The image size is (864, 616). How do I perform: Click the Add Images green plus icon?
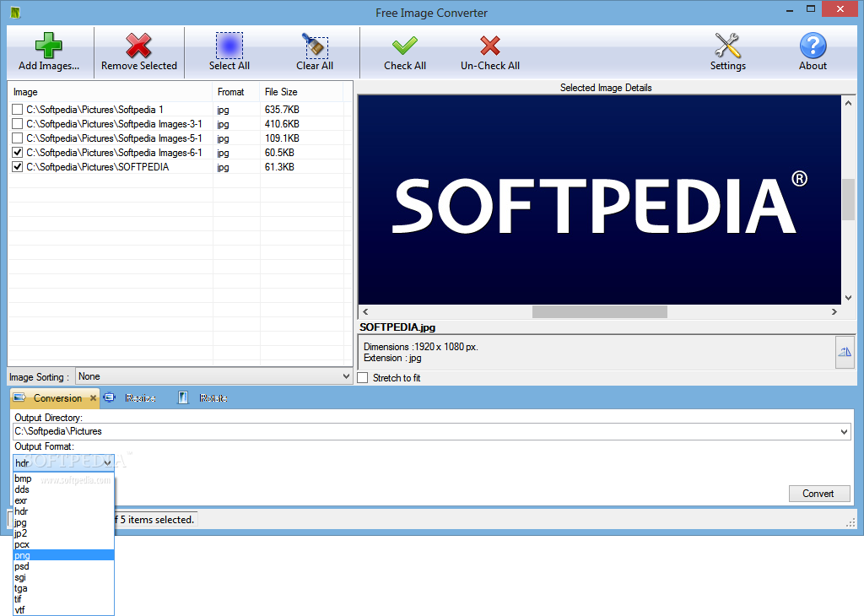48,46
